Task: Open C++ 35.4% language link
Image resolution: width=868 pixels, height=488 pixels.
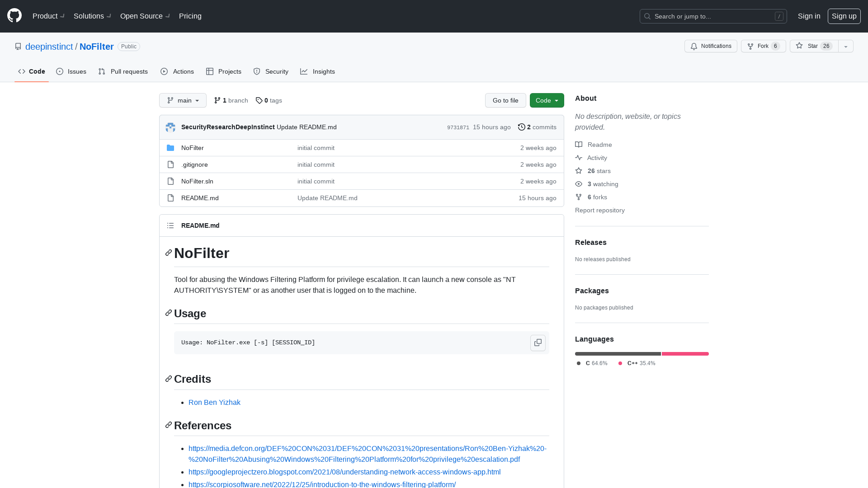Action: tap(637, 363)
